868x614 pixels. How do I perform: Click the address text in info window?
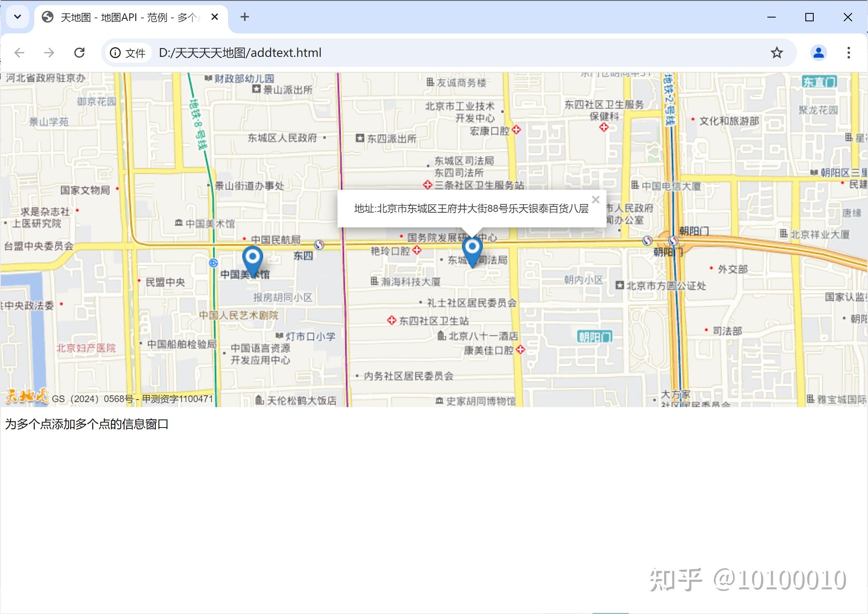[471, 209]
